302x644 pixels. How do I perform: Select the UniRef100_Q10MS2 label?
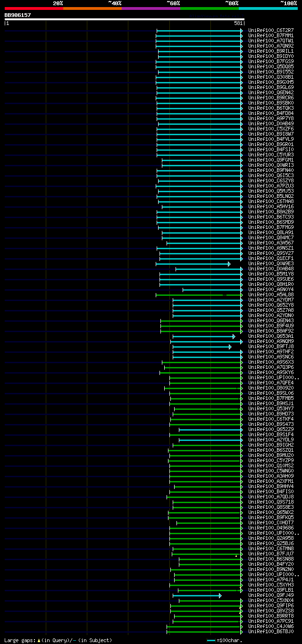[271, 465]
